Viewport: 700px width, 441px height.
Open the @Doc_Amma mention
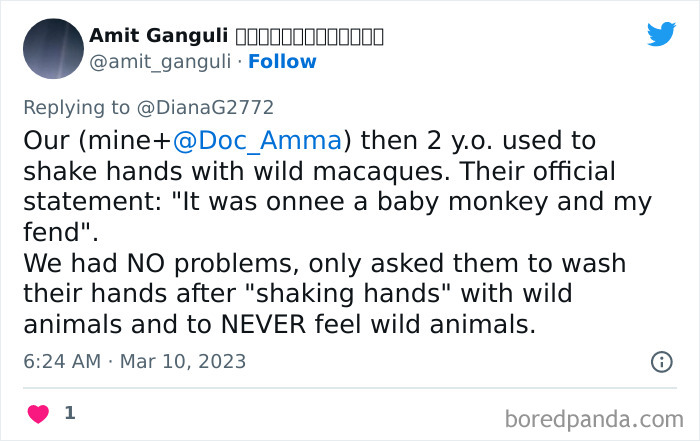point(259,140)
